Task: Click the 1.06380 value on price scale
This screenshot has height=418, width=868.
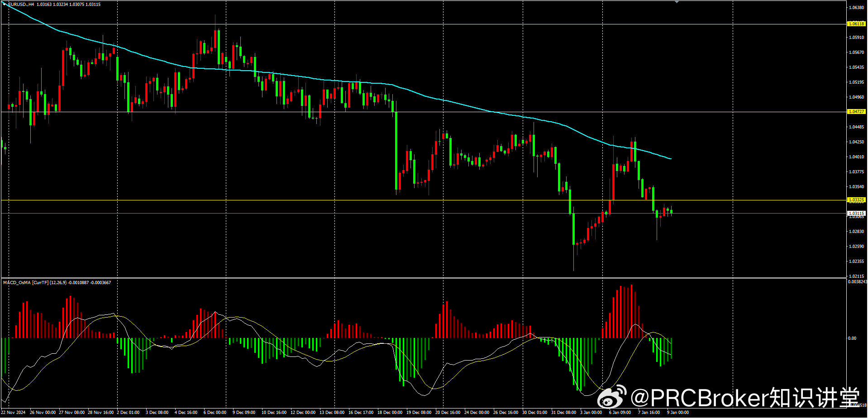Action: coord(856,8)
